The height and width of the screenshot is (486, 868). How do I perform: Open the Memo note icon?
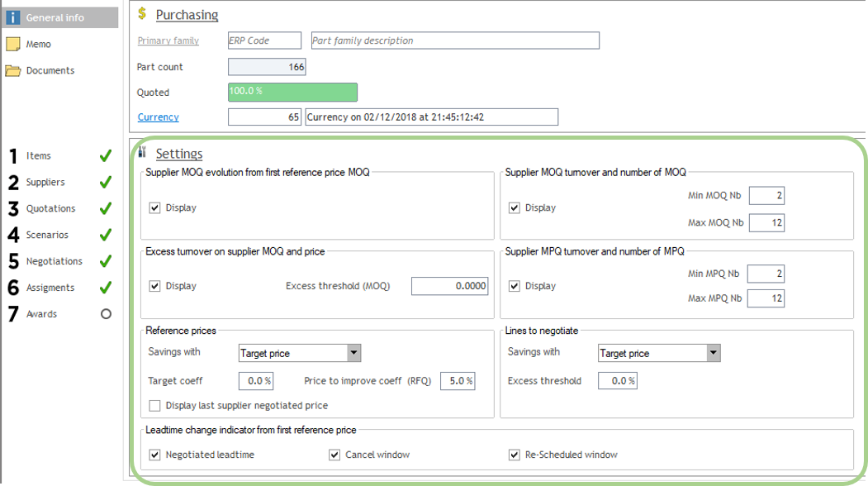coord(13,44)
